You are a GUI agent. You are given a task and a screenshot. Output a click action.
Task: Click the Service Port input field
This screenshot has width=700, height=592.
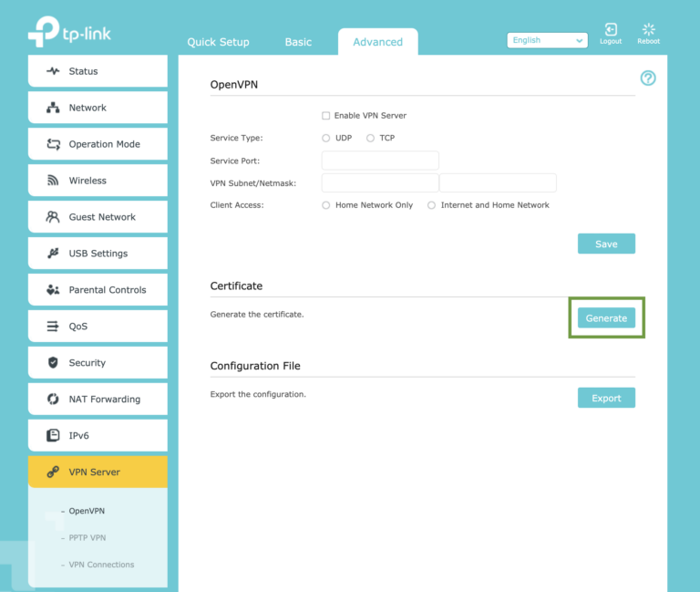coord(380,161)
